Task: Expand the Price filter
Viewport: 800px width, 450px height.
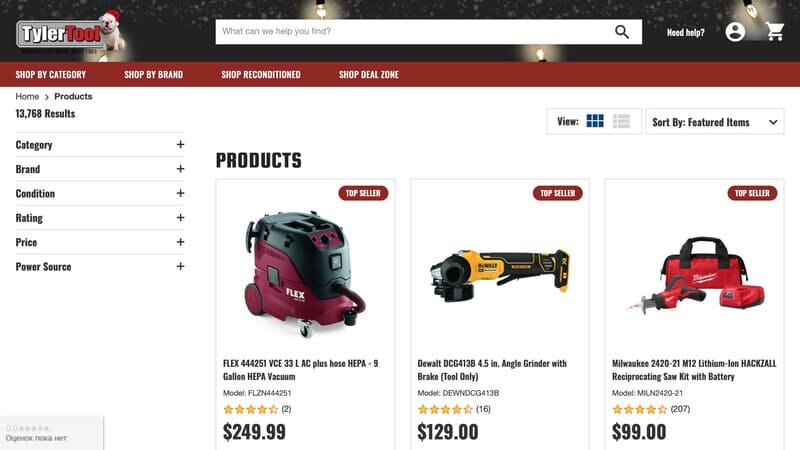Action: point(99,242)
